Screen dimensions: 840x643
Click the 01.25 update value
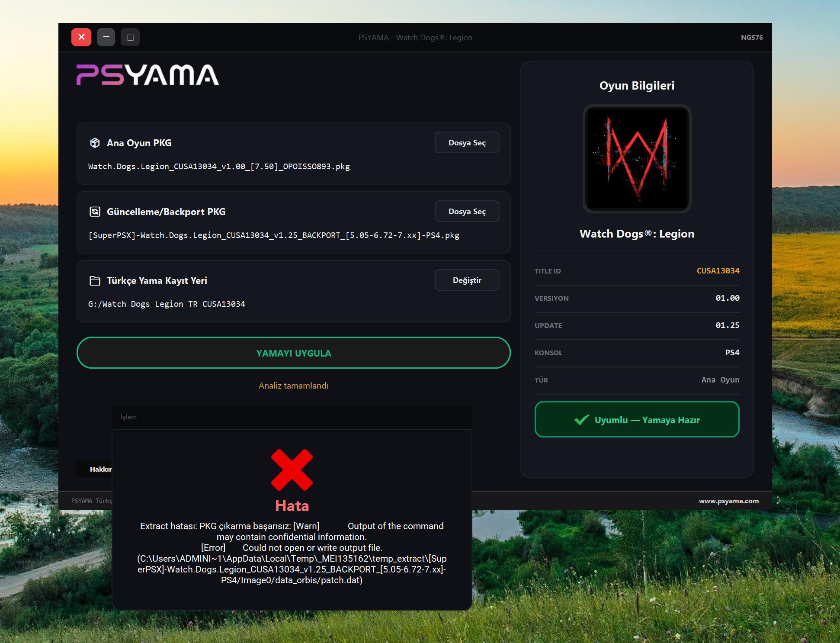click(x=728, y=325)
